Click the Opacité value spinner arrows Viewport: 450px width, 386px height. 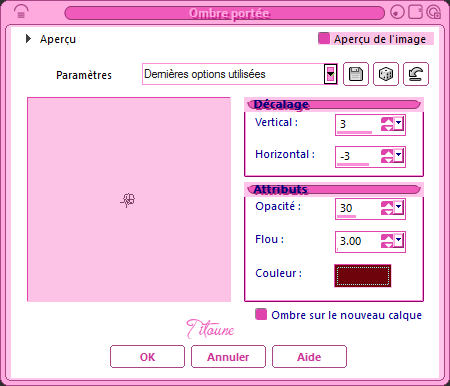tap(387, 208)
